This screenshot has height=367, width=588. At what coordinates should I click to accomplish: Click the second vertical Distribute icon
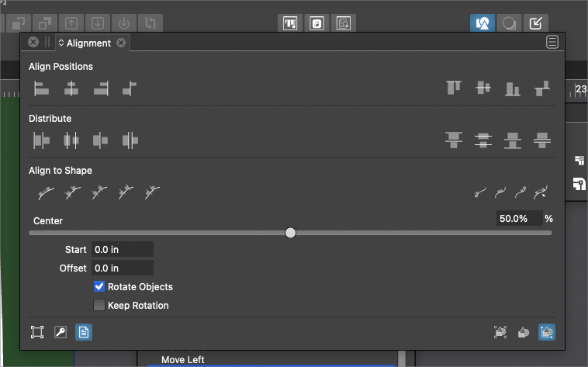[483, 140]
